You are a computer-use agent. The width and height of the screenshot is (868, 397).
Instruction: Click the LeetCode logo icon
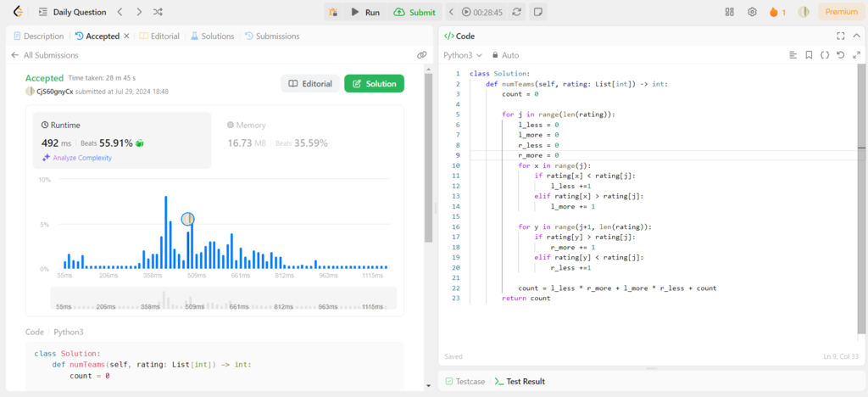point(18,12)
